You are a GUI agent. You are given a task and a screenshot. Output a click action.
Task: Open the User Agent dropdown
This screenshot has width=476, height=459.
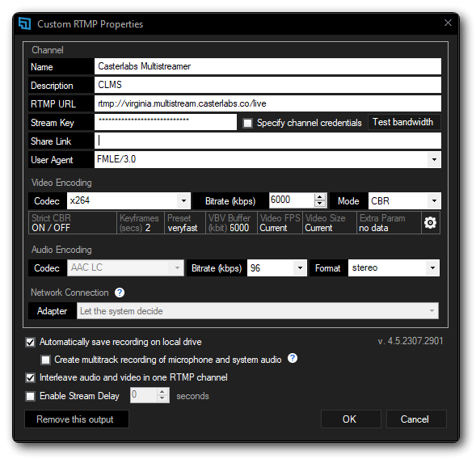(434, 160)
